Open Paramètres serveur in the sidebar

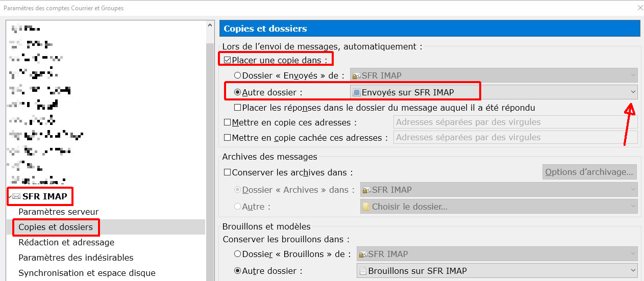(x=58, y=212)
